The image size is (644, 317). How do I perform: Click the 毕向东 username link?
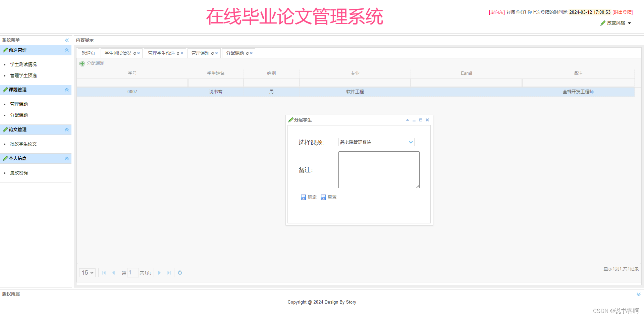[x=497, y=12]
